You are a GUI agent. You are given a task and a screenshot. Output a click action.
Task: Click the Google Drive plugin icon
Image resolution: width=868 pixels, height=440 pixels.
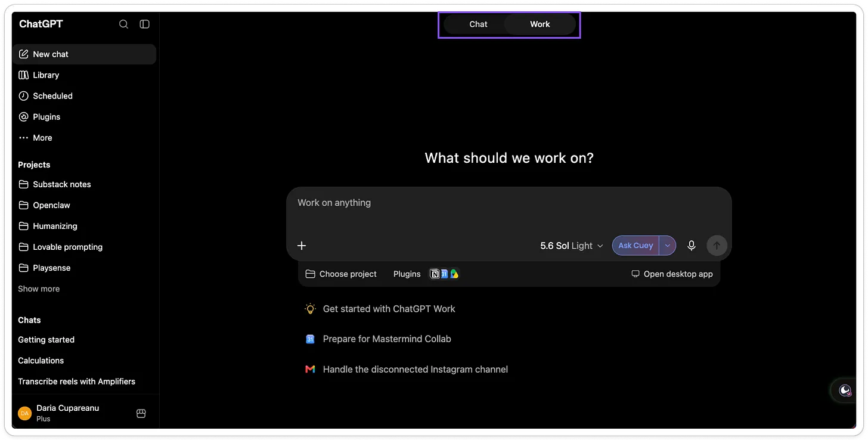(x=454, y=274)
